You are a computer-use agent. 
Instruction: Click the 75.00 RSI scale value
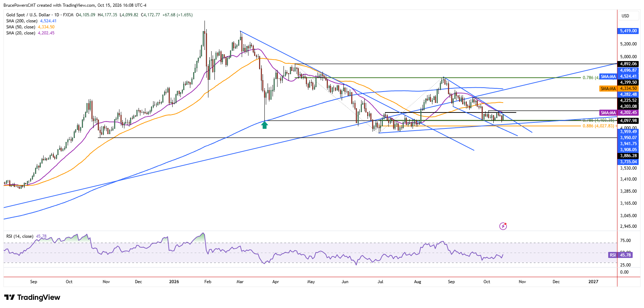pyautogui.click(x=626, y=241)
